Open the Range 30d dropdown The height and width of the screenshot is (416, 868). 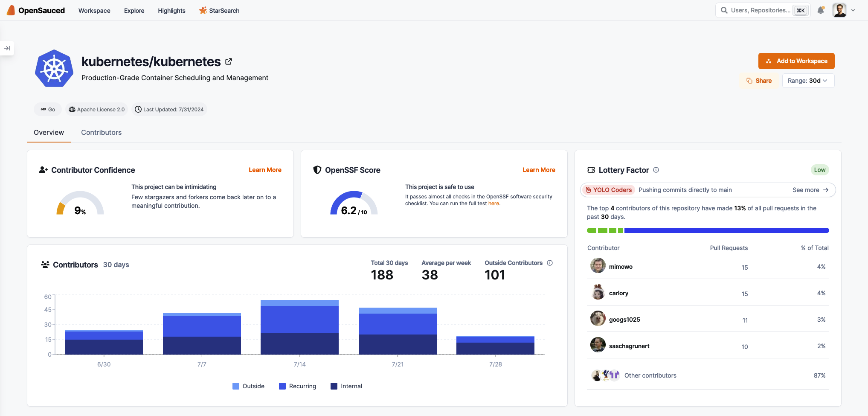click(x=808, y=80)
